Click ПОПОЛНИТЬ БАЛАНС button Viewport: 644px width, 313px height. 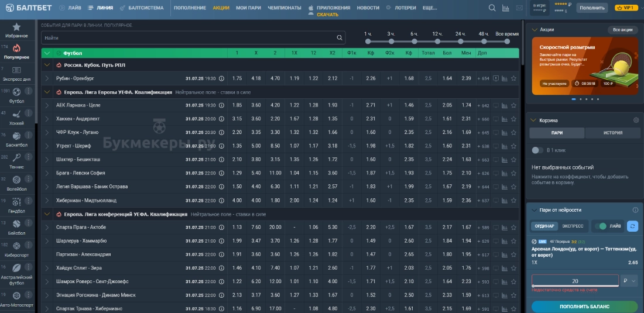pyautogui.click(x=584, y=307)
